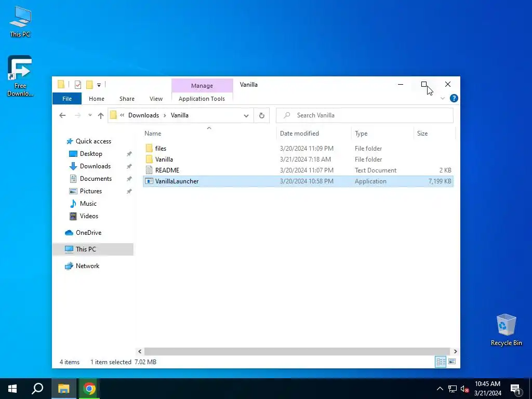Select the VanillaLauncher application
The width and height of the screenshot is (532, 399).
[x=298, y=181]
